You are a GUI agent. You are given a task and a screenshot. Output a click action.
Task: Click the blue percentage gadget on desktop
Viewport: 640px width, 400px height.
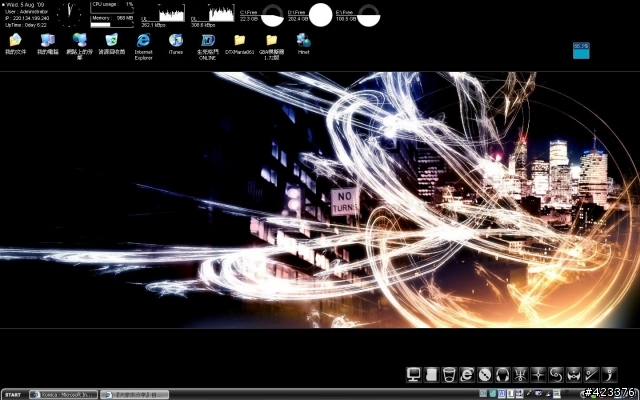[581, 51]
